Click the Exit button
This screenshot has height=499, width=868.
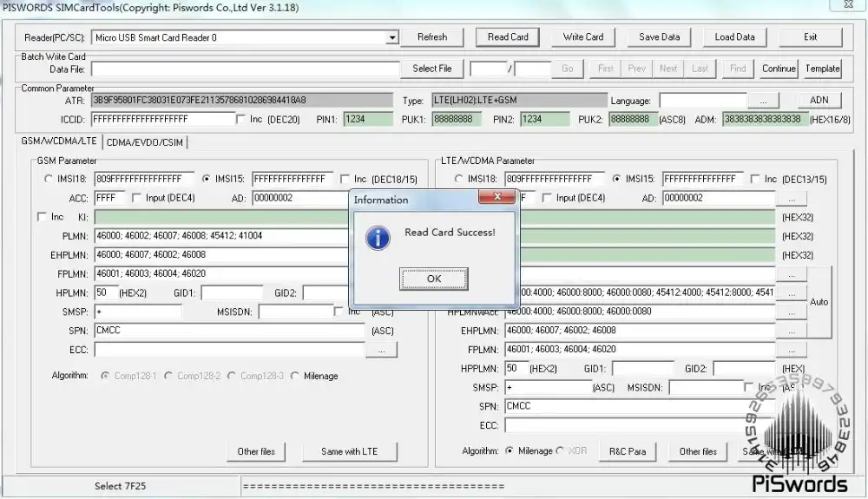811,37
